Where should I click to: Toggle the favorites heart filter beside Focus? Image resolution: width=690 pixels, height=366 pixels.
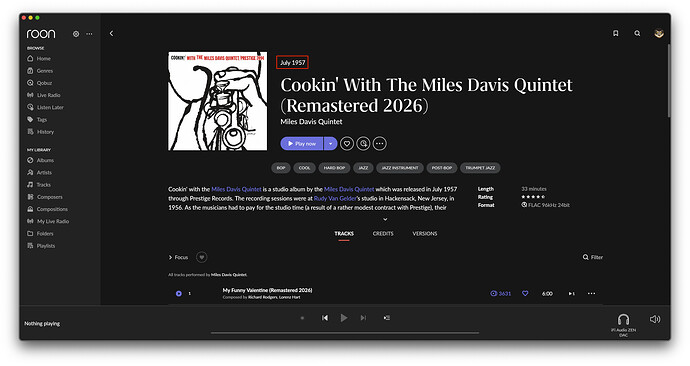[202, 257]
